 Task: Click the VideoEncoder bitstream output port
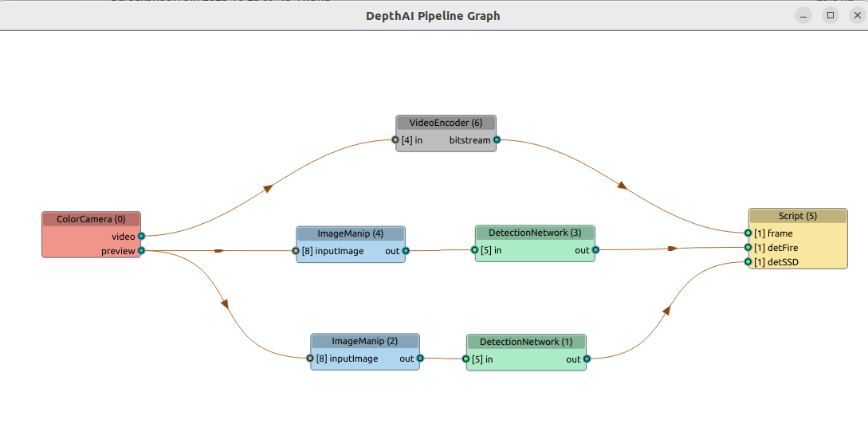[x=497, y=139]
